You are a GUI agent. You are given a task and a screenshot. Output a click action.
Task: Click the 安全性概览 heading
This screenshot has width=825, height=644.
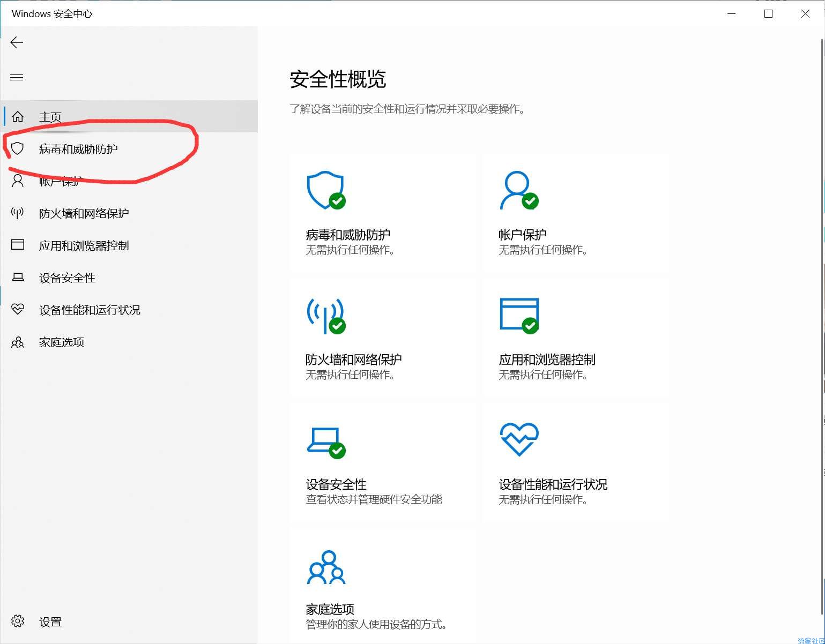pyautogui.click(x=338, y=79)
